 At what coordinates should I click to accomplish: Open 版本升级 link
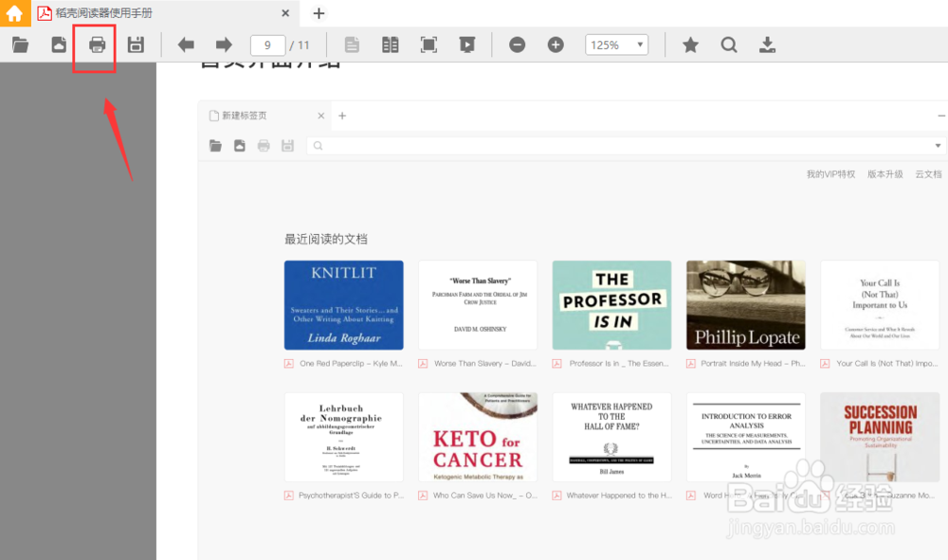[885, 174]
